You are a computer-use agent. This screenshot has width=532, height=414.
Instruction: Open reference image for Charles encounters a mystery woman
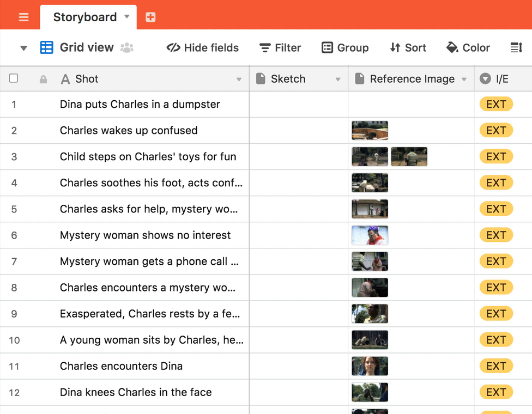pos(370,288)
